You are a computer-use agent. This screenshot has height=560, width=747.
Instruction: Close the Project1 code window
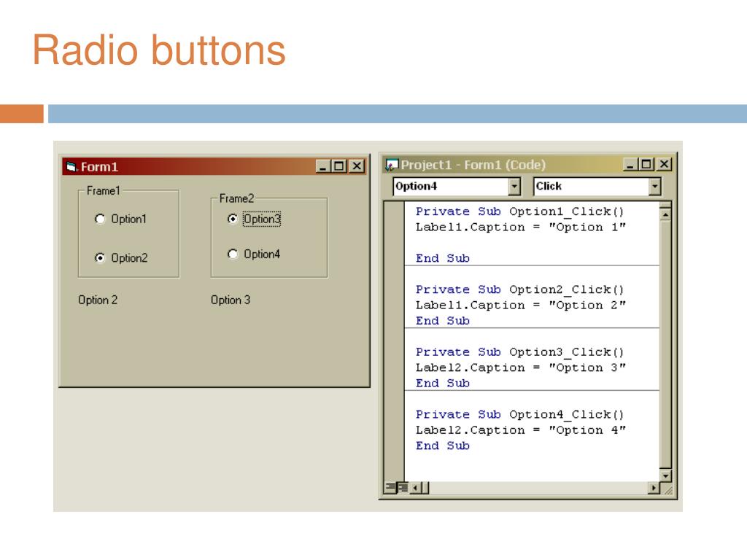[664, 164]
